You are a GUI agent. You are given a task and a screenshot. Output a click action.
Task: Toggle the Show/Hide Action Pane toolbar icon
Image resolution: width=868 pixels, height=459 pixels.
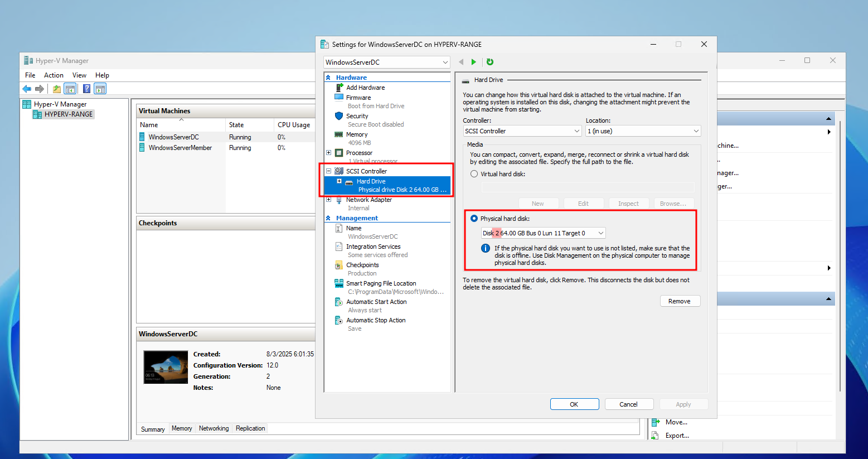point(100,89)
